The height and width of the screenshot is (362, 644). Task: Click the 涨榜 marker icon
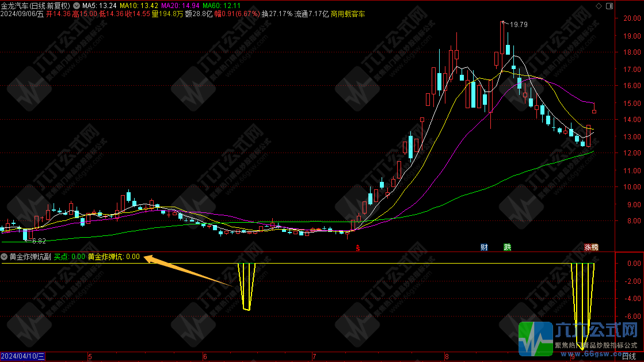(592, 247)
